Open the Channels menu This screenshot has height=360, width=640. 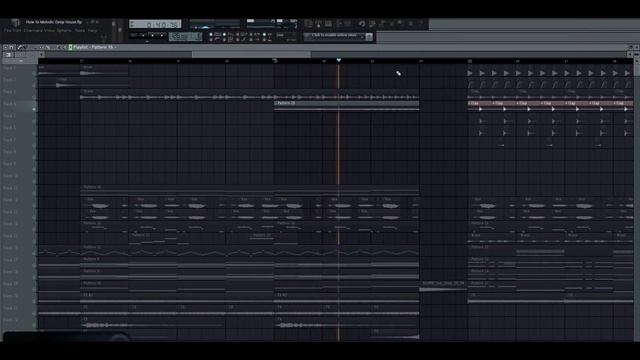(33, 31)
